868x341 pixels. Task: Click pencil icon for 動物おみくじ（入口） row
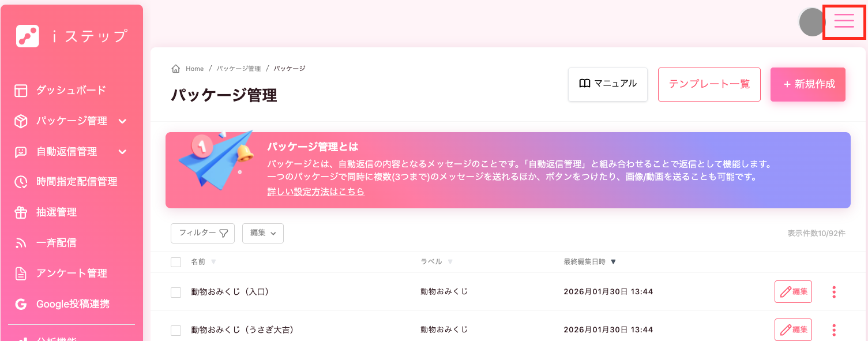pyautogui.click(x=785, y=292)
